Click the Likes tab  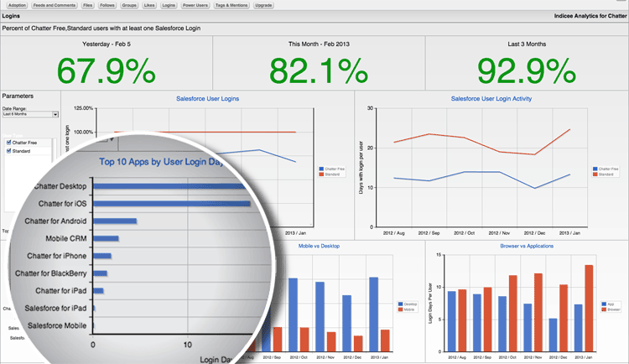(150, 5)
